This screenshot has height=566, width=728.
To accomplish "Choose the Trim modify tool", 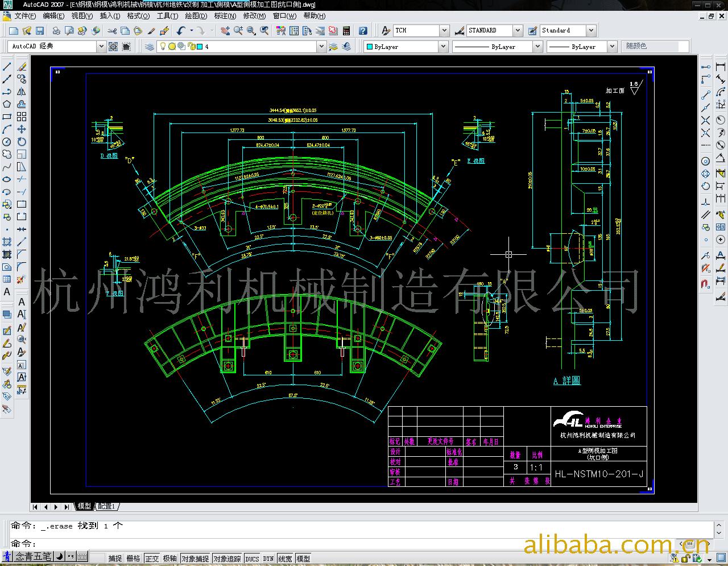I will tap(22, 179).
